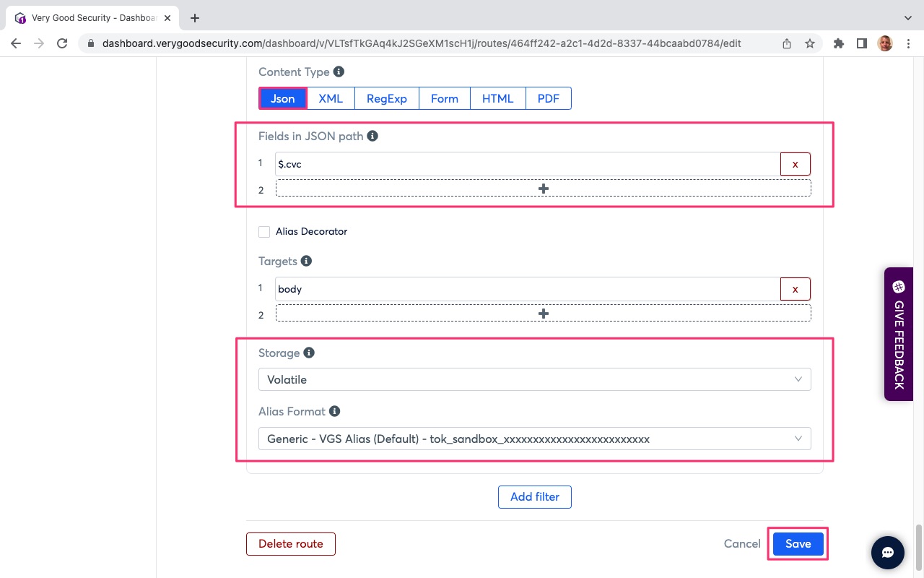Image resolution: width=924 pixels, height=578 pixels.
Task: Click the address bar URL
Action: (422, 43)
